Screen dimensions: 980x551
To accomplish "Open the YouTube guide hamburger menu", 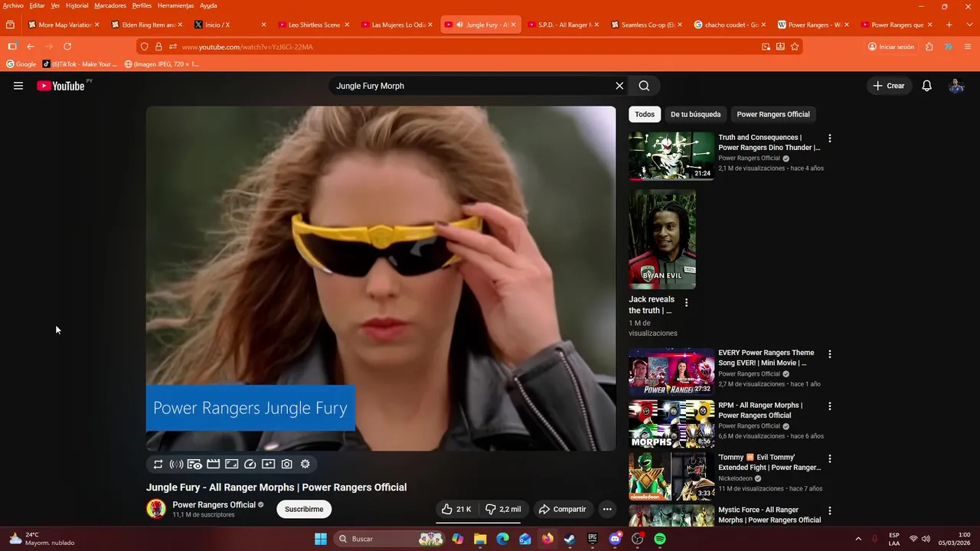I will pos(18,86).
